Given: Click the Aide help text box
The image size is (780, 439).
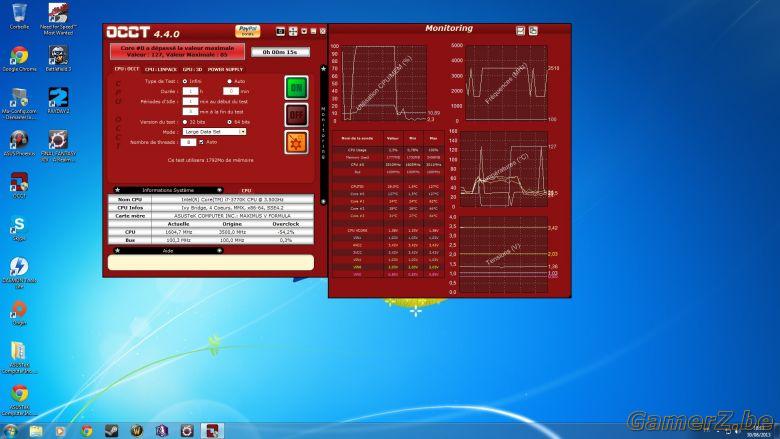Looking at the screenshot, I should tap(211, 263).
